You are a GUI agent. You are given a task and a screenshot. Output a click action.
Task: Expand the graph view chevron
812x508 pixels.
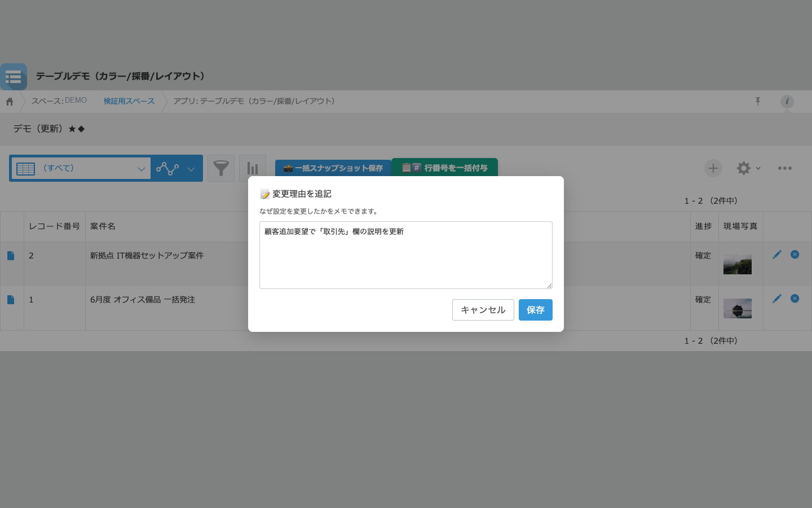tap(191, 169)
